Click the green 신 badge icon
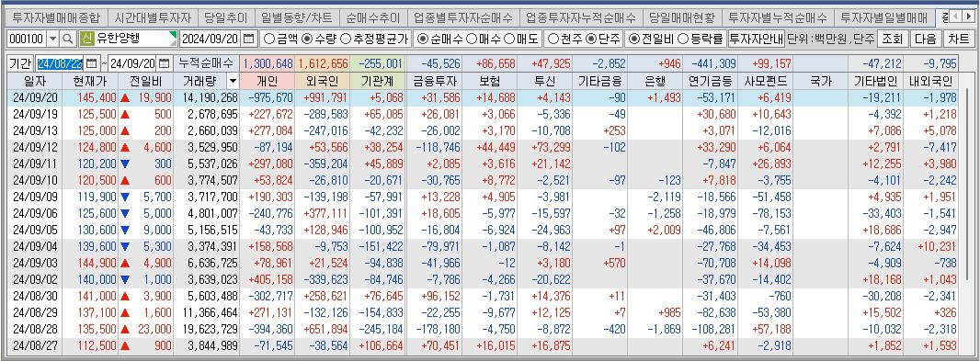Viewport: 980px width, 361px height. point(86,39)
